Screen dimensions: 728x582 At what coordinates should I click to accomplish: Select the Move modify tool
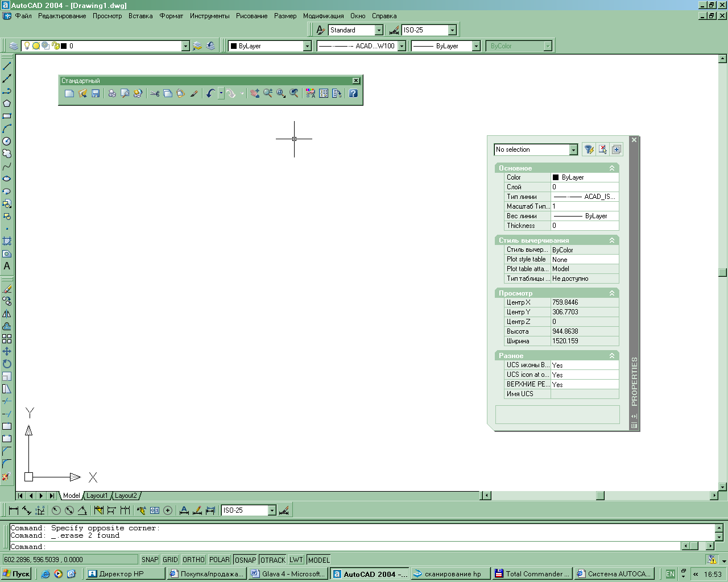point(7,351)
